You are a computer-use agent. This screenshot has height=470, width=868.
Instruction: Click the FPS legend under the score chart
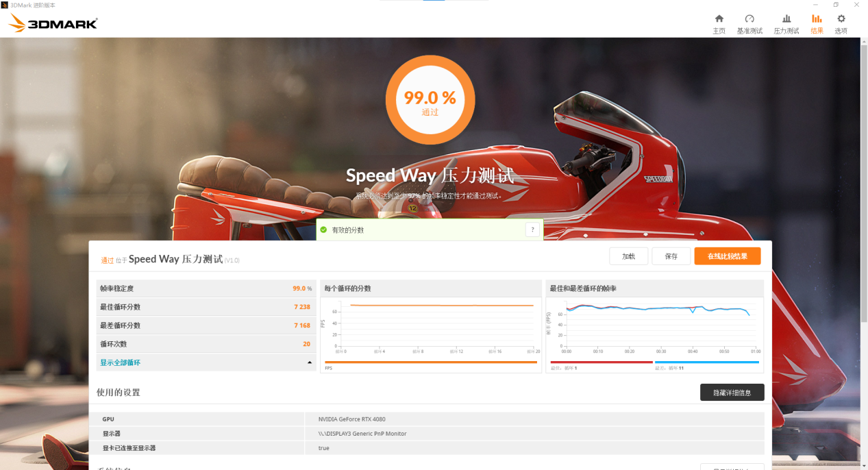click(x=328, y=368)
